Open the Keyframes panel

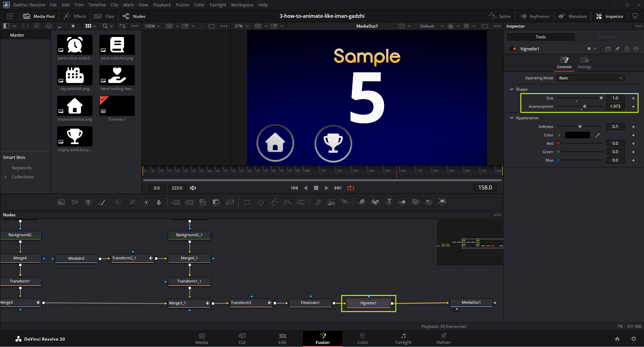[x=535, y=16]
